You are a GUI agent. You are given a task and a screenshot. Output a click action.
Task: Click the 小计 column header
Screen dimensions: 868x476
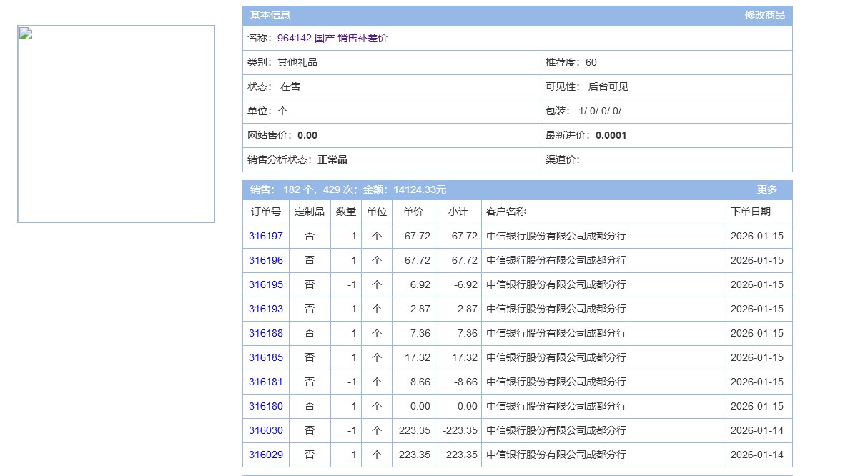[x=458, y=212]
